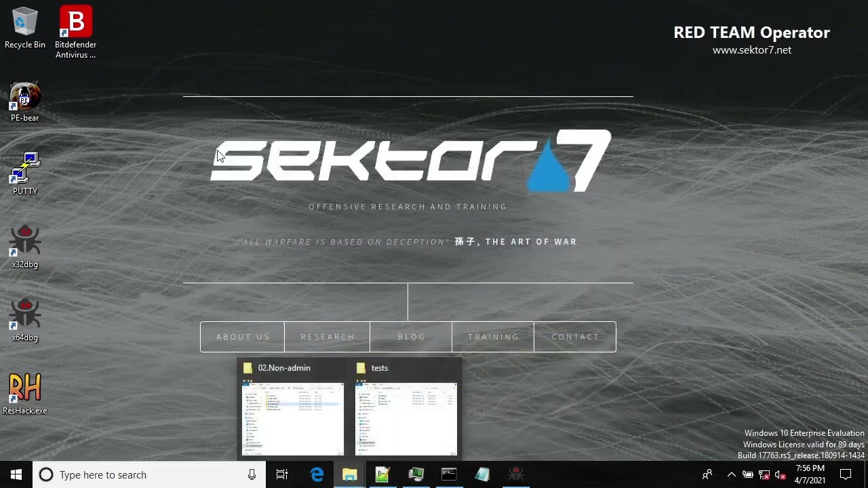Open the Action Center notifications icon
868x488 pixels.
click(x=846, y=474)
